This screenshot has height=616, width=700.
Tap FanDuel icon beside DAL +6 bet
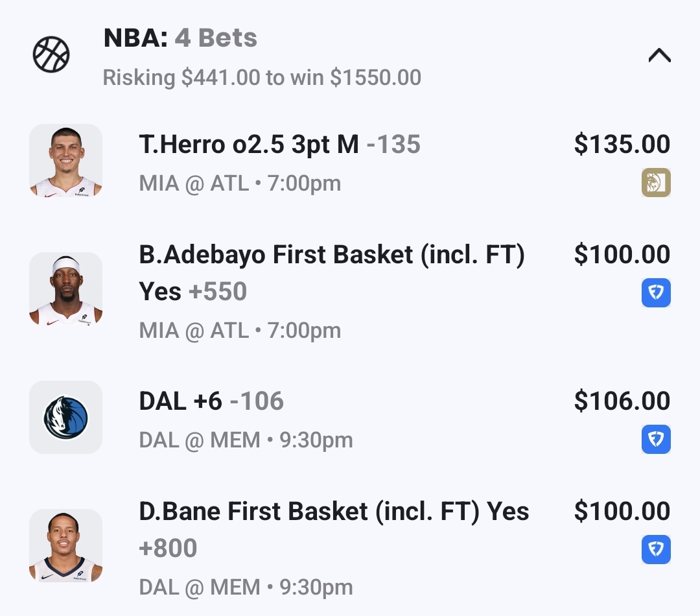(x=656, y=439)
